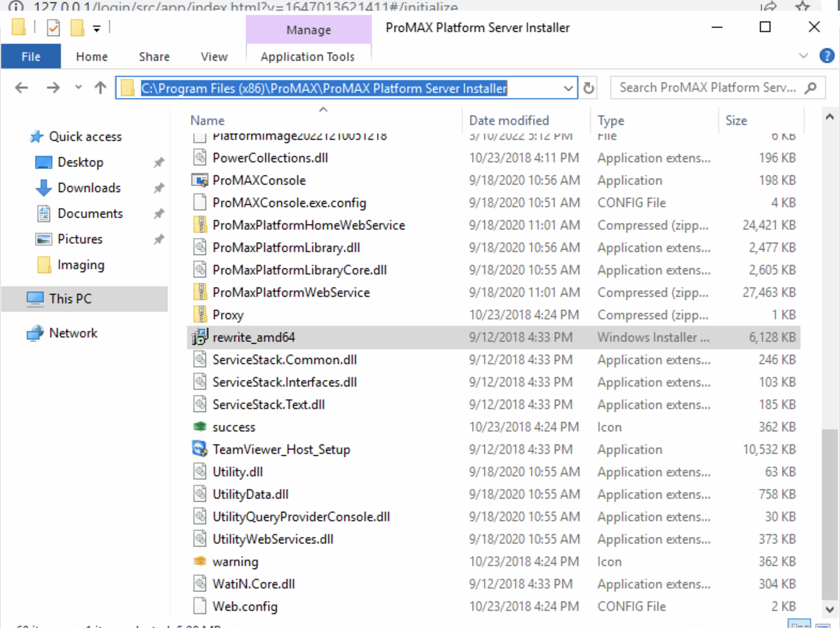Select ProMAXConsole.exe.config file icon
840x628 pixels.
coord(200,203)
